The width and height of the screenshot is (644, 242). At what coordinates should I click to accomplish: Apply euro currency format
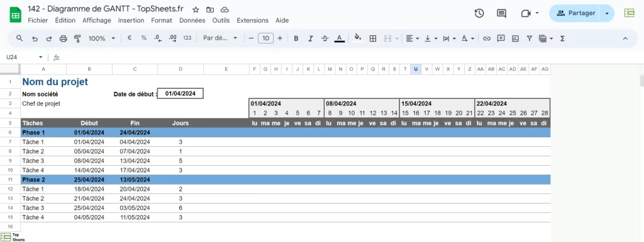point(130,38)
